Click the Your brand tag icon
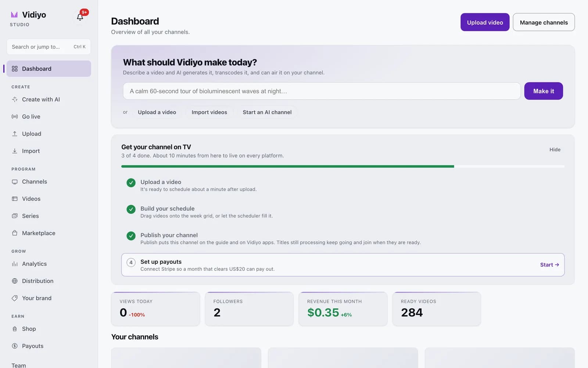588x368 pixels. [x=15, y=298]
